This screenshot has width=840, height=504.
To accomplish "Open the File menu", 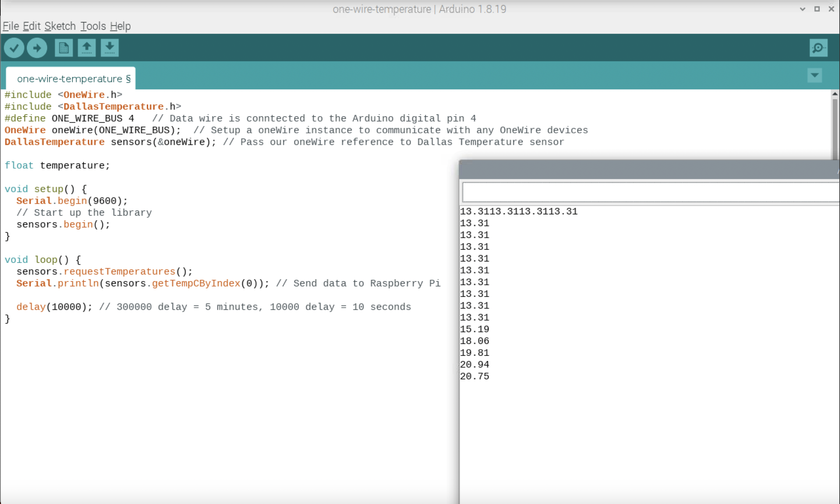I will 11,26.
